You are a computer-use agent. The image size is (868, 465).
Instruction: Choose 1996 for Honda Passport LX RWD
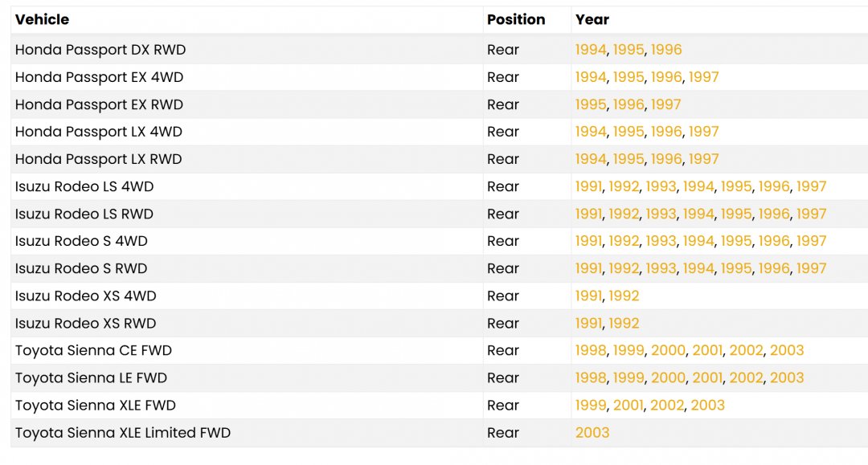point(666,159)
